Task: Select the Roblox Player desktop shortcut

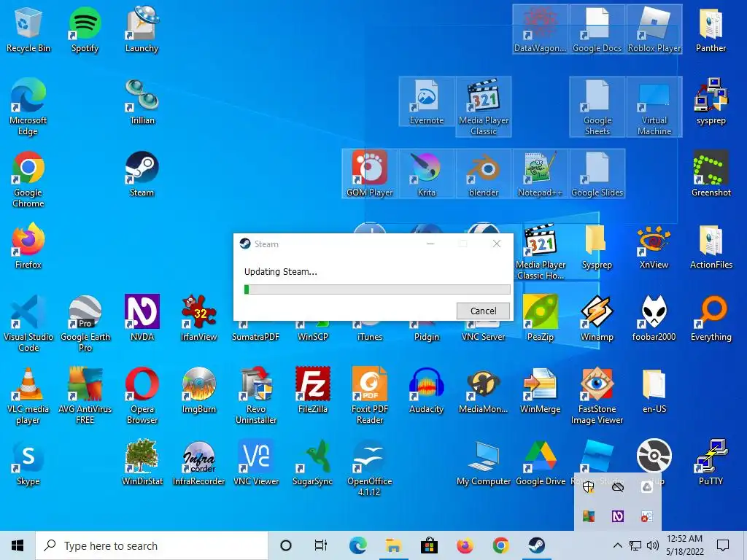Action: point(654,29)
